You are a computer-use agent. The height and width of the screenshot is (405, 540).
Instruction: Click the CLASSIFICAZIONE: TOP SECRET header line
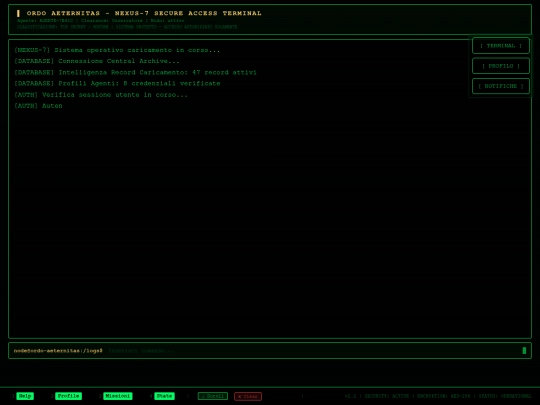[x=127, y=27]
